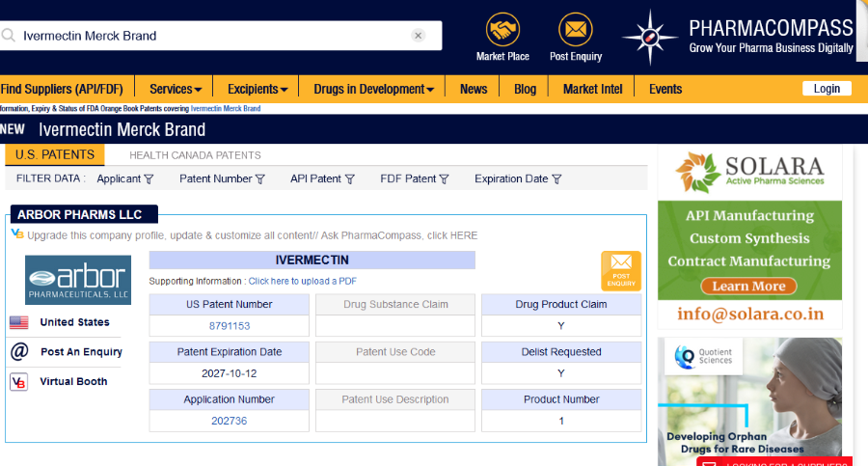868x466 pixels.
Task: Click expiration date 2027-10-12 cell
Action: click(230, 373)
